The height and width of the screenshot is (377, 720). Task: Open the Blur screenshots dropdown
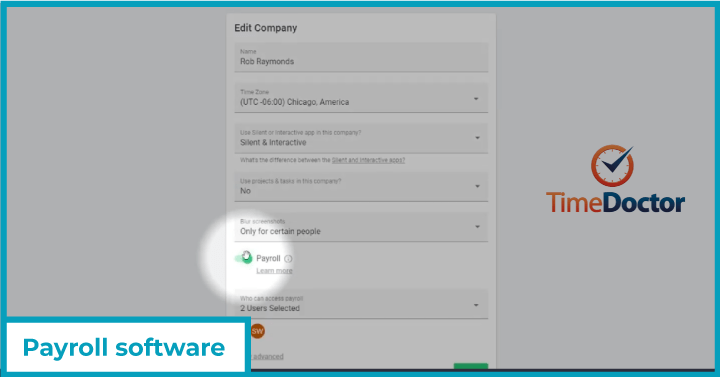(x=361, y=227)
